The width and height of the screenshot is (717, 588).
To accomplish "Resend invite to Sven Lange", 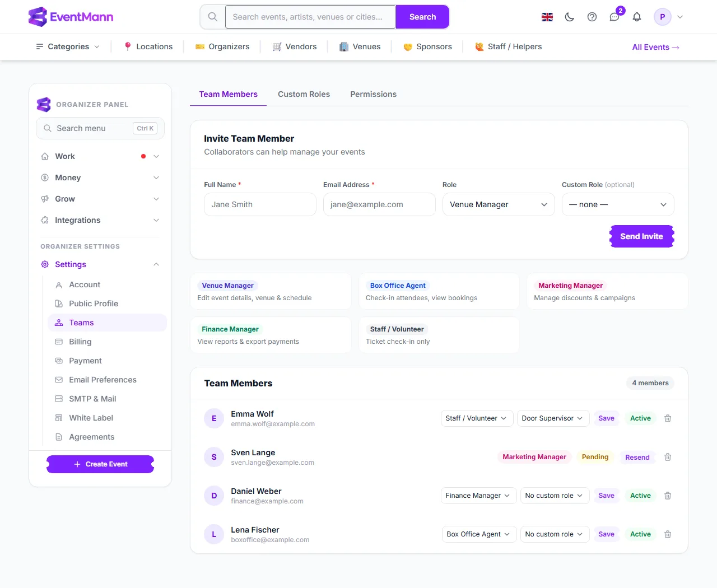I will click(637, 458).
